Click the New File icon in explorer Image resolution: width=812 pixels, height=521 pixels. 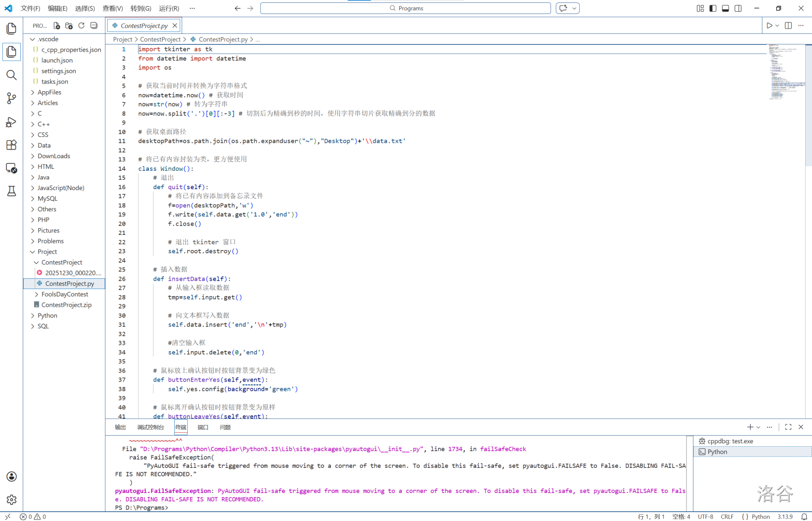tap(56, 26)
